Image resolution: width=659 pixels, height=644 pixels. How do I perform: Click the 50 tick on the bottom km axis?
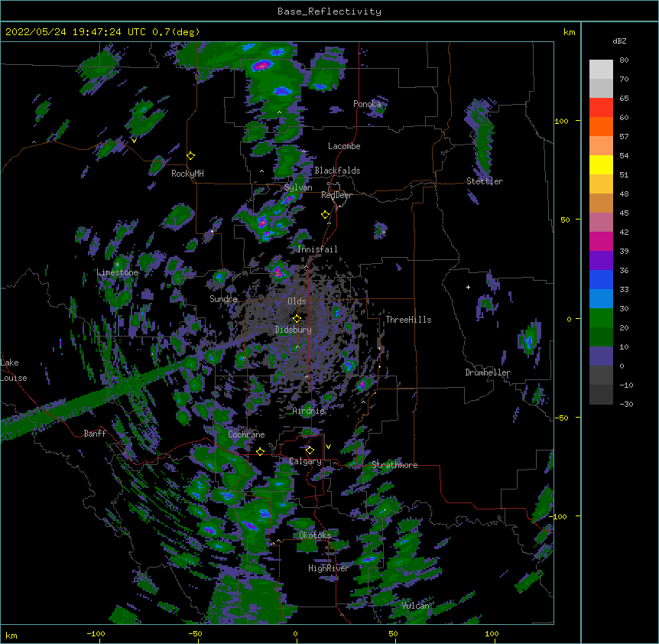(393, 634)
